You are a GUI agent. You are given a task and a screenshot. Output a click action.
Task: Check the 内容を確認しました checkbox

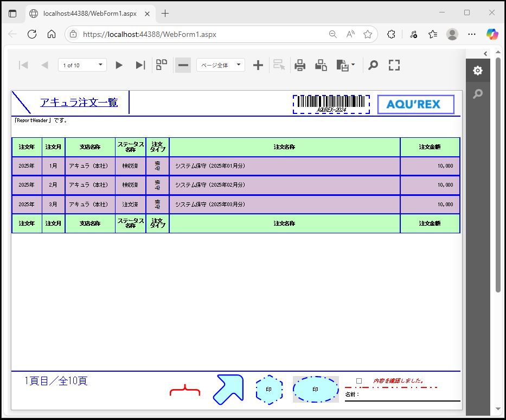click(x=359, y=381)
